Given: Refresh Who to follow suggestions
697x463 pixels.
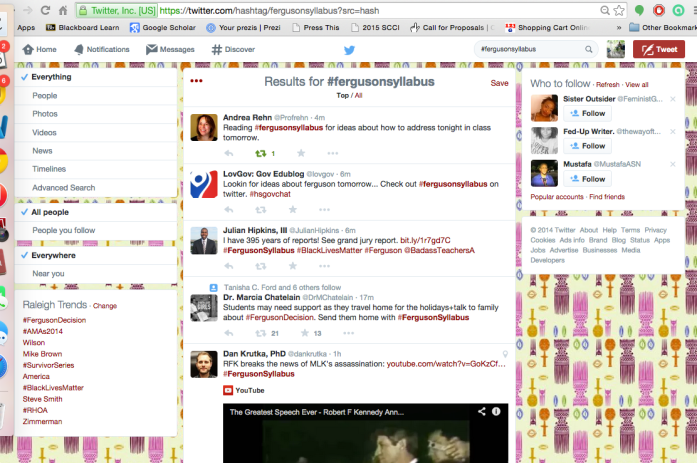Looking at the screenshot, I should tap(608, 84).
